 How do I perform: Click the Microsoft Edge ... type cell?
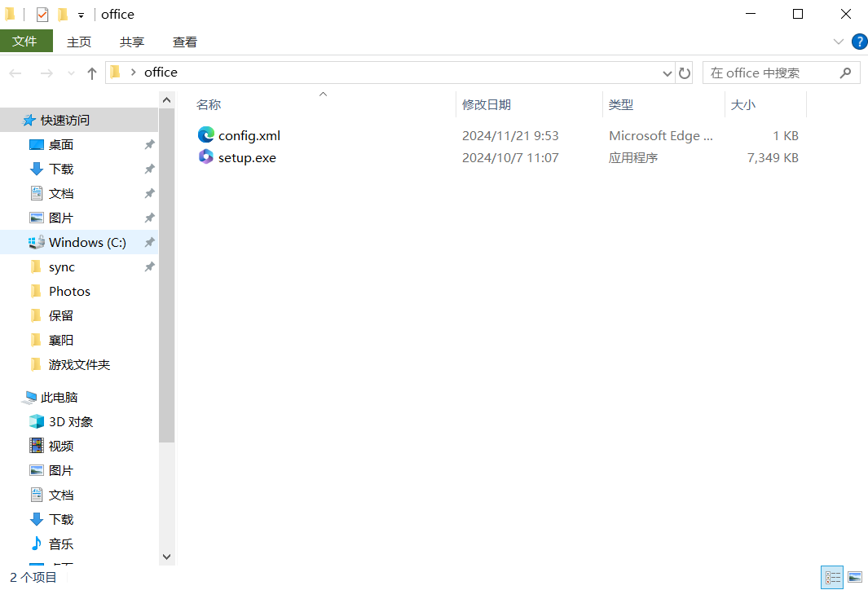661,135
